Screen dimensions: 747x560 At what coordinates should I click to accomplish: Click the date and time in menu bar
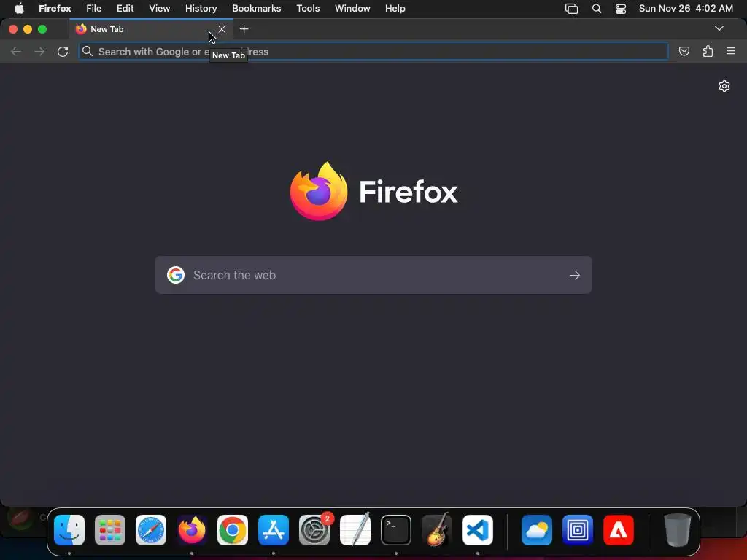tap(686, 9)
